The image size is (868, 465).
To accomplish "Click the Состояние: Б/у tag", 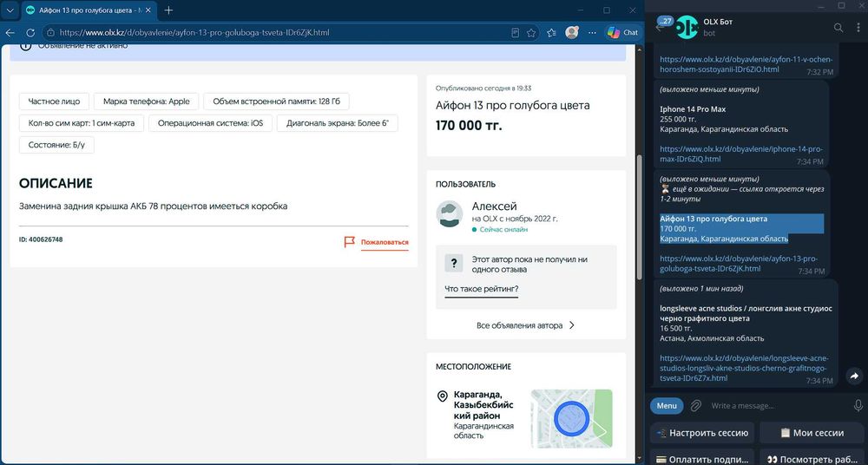I will tap(57, 145).
